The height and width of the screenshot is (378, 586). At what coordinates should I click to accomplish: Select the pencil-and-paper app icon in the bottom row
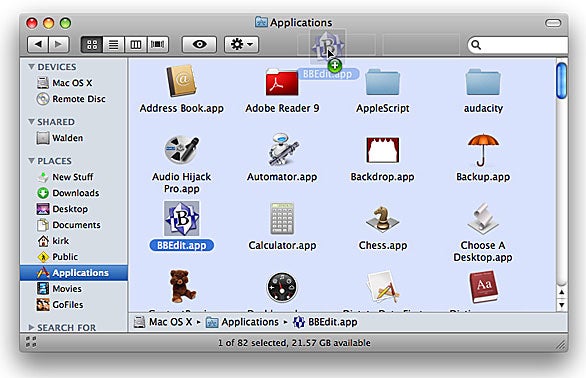pos(383,287)
